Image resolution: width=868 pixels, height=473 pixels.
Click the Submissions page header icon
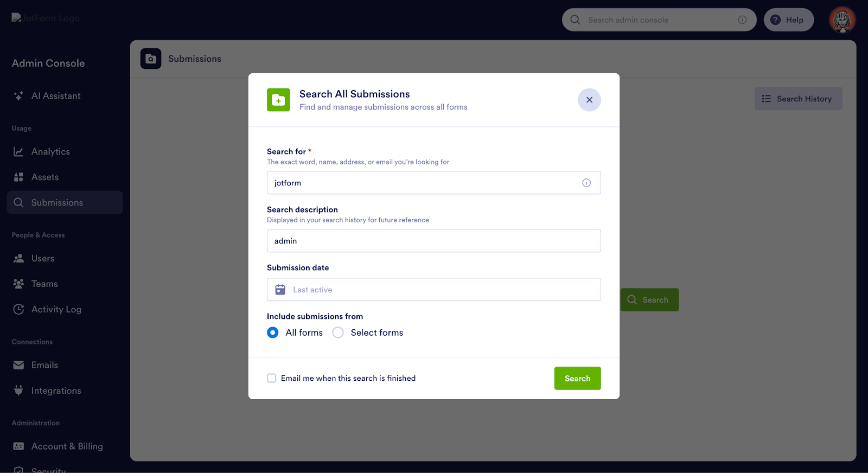(x=151, y=59)
